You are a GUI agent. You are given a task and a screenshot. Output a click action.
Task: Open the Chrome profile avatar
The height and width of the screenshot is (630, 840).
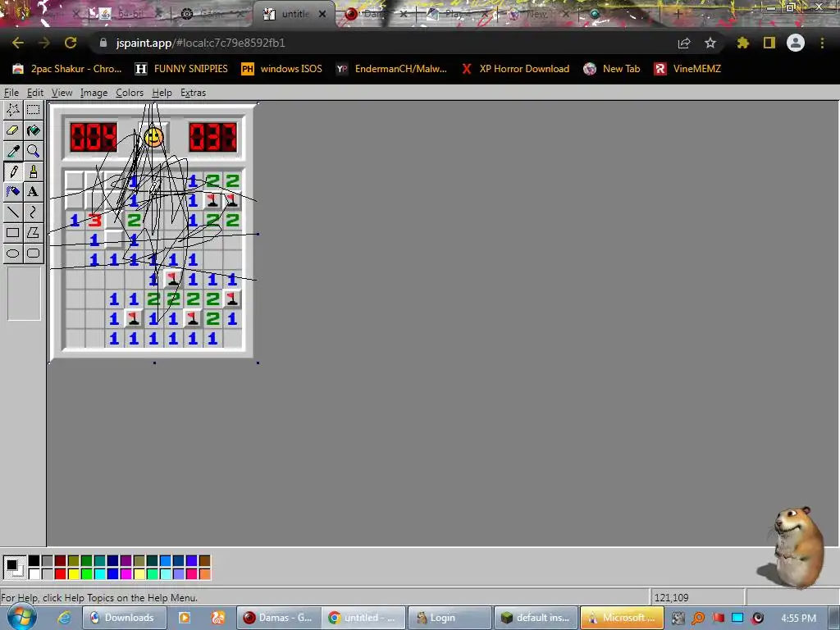click(796, 43)
